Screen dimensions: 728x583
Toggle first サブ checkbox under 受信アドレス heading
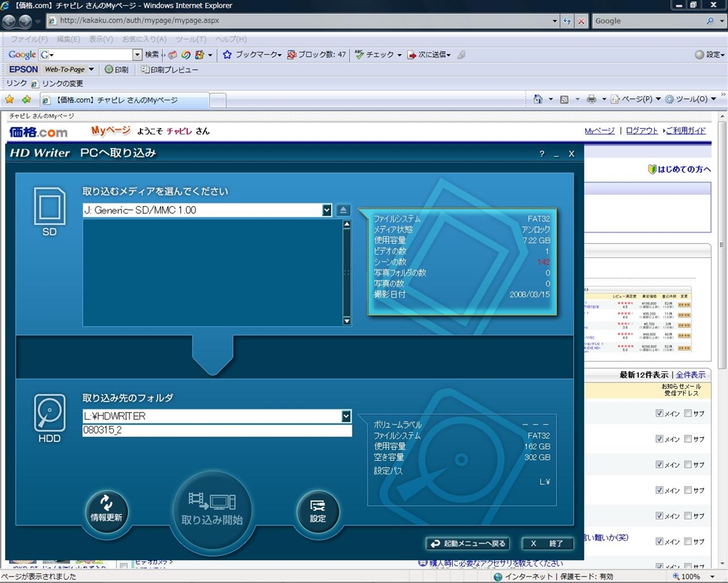tap(688, 413)
